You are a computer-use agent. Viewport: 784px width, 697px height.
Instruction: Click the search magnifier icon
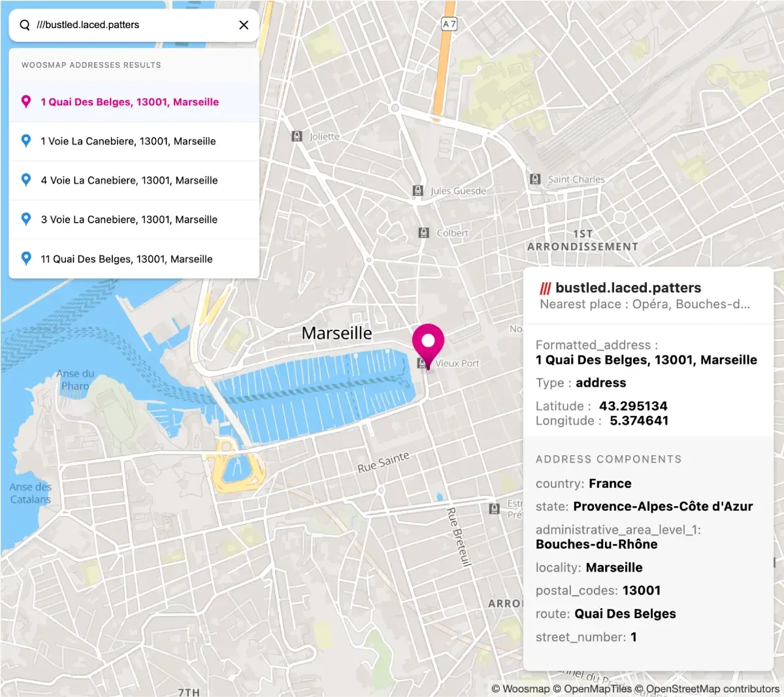(25, 25)
